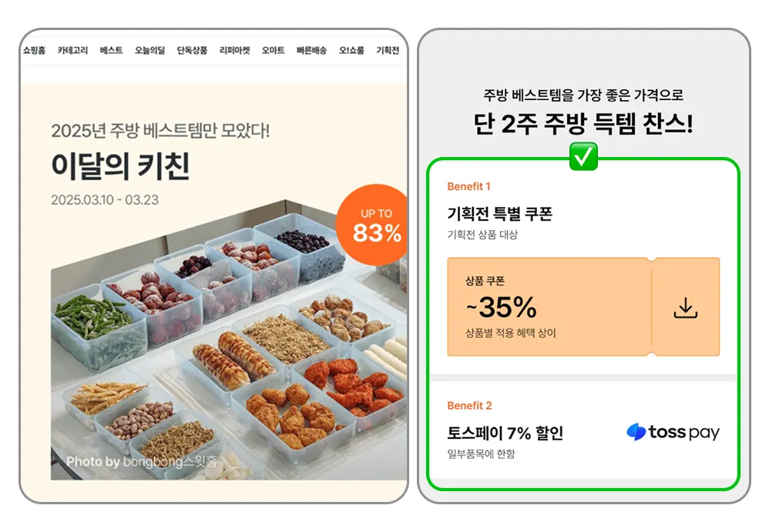Click 토스페이 7% 할인 benefit text

(505, 433)
